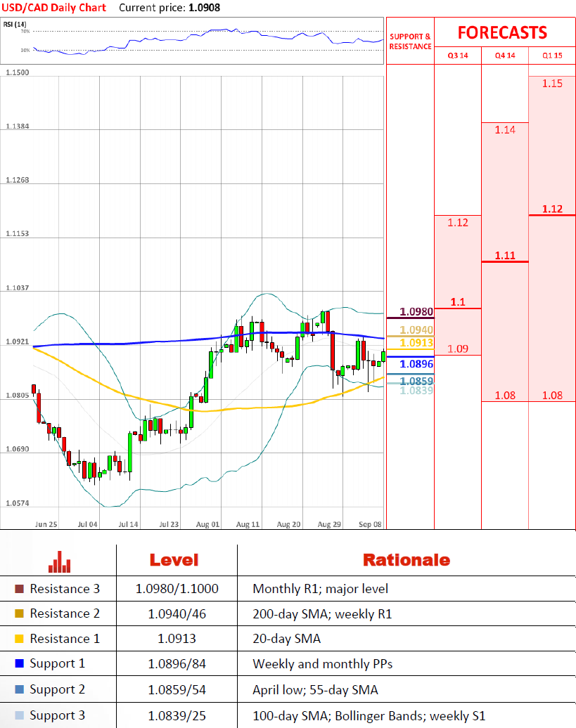Click the Support 2 steel-blue color swatch

19,689
